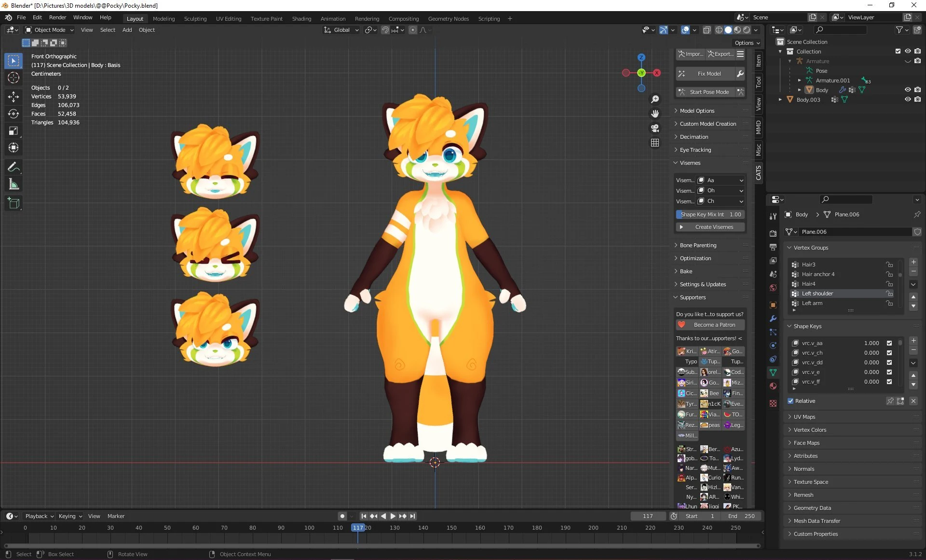Play the animation forward
This screenshot has width=926, height=560.
tap(393, 516)
